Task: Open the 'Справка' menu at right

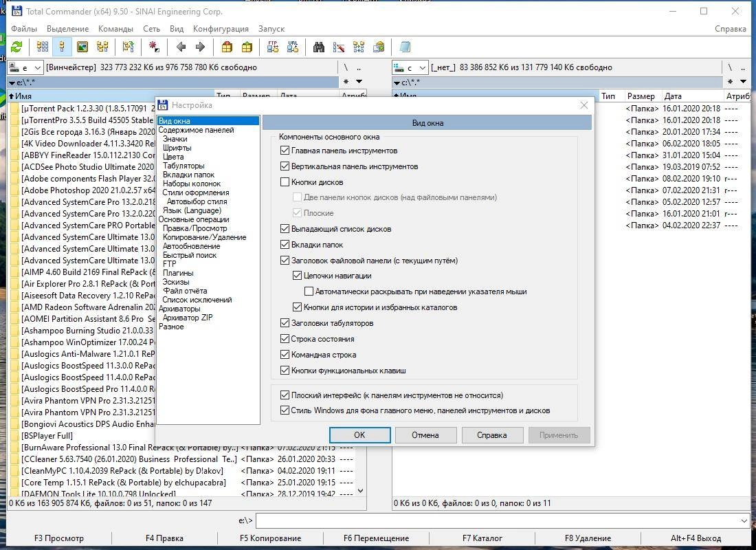Action: [x=731, y=29]
